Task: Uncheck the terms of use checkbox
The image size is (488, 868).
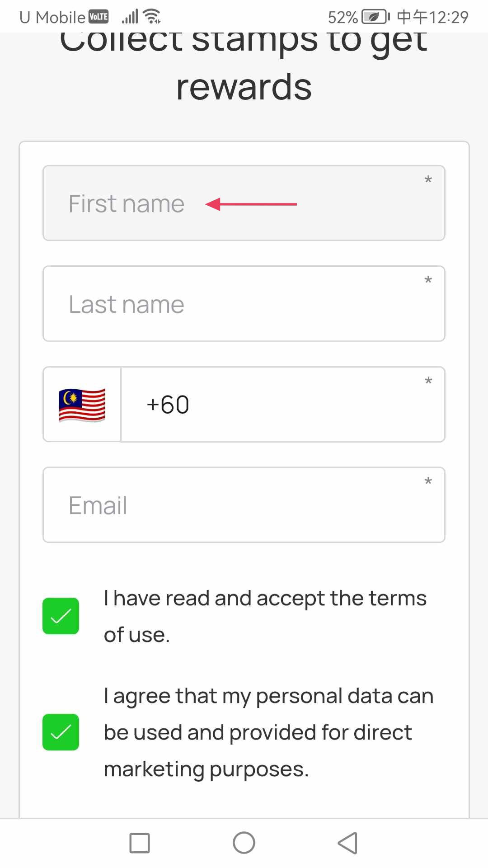Action: (x=61, y=616)
